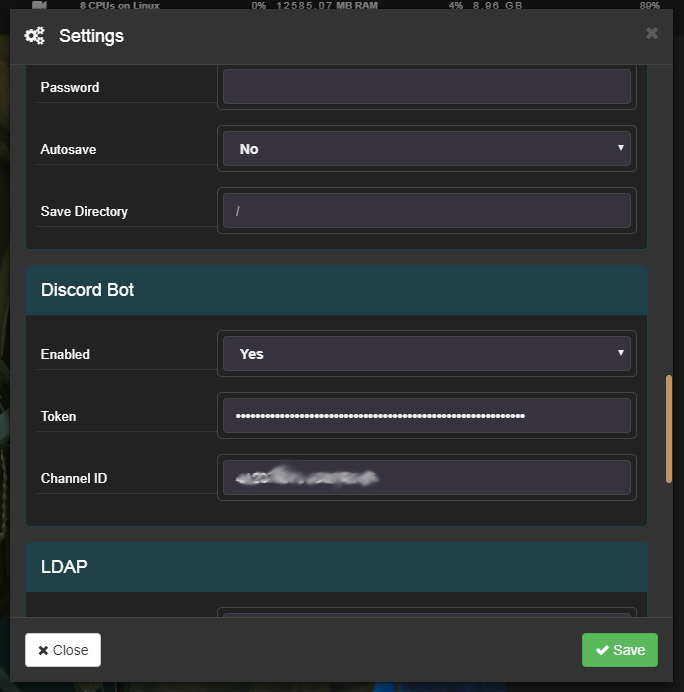Click the settings scrollbar handle
The image size is (684, 692).
tap(669, 429)
